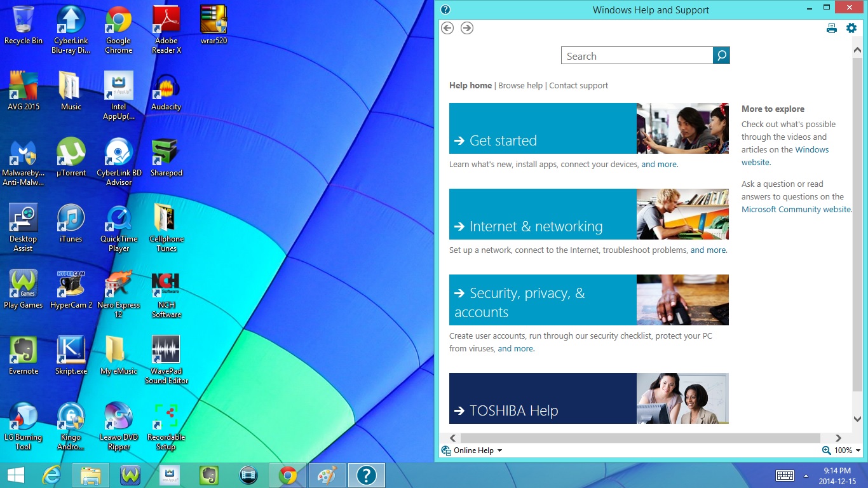The height and width of the screenshot is (488, 868).
Task: Open the Recycle Bin desktop icon
Action: [24, 25]
